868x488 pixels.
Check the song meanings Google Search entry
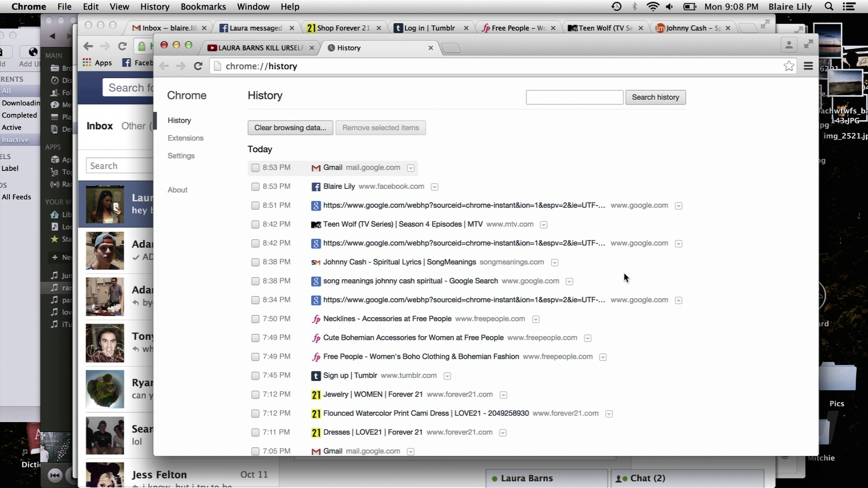coord(255,281)
